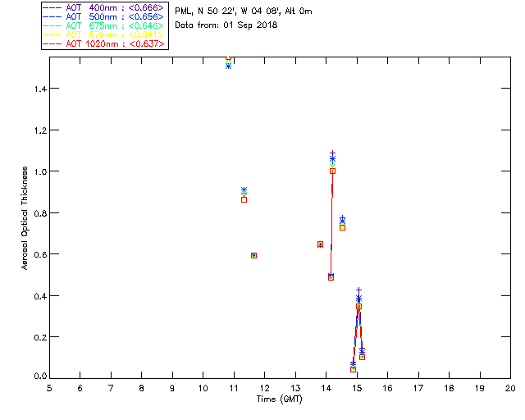The height and width of the screenshot is (420, 525).
Task: Select the data point near AOT 0.1 after 15h
Action: 362,357
